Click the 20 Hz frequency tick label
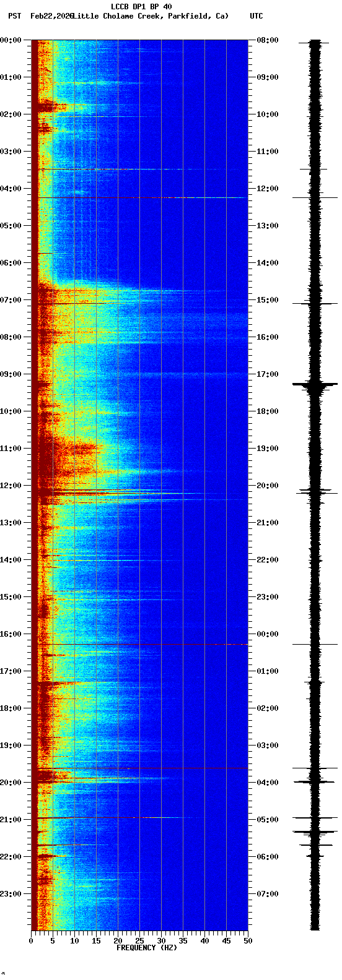This screenshot has width=342, height=980. pos(118,941)
